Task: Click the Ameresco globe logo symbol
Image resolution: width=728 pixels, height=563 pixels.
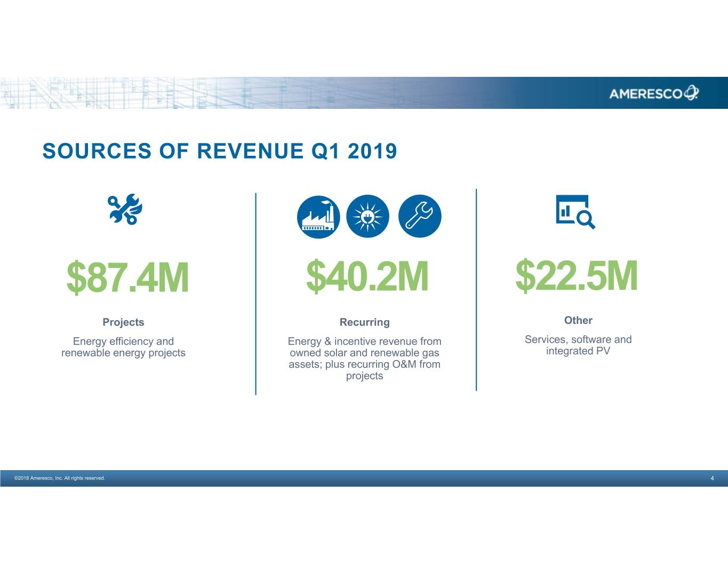Action: tap(691, 93)
